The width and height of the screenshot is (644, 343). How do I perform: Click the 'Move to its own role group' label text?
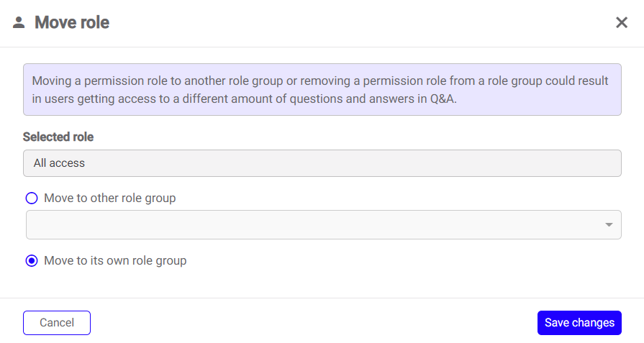coord(115,260)
